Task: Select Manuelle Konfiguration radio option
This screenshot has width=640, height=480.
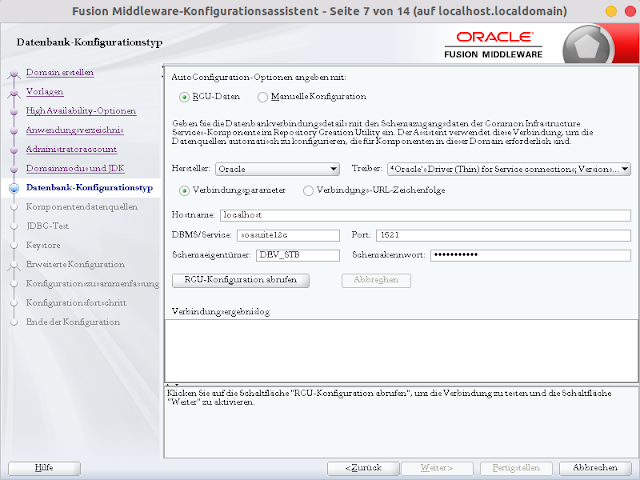Action: pyautogui.click(x=262, y=97)
